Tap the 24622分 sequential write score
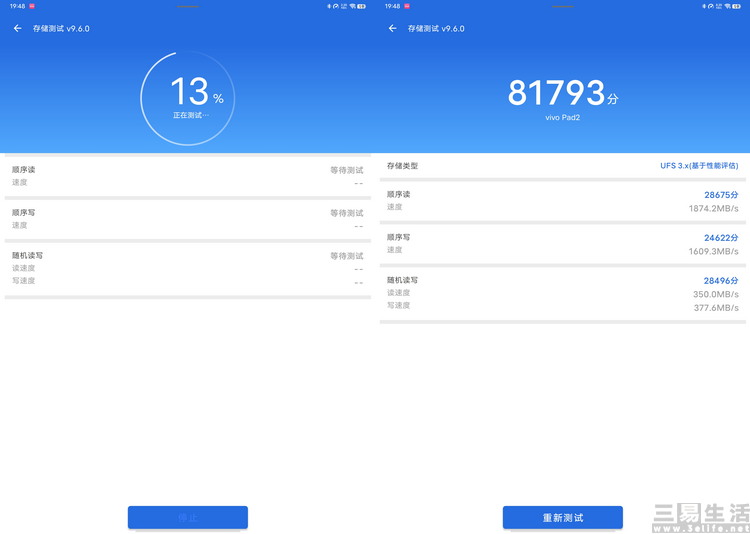 721,238
